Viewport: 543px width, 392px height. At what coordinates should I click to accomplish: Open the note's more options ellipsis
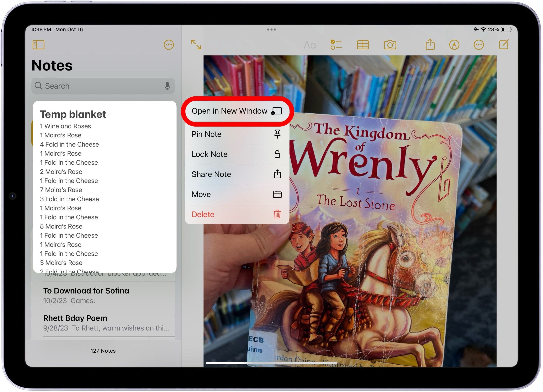pos(478,45)
